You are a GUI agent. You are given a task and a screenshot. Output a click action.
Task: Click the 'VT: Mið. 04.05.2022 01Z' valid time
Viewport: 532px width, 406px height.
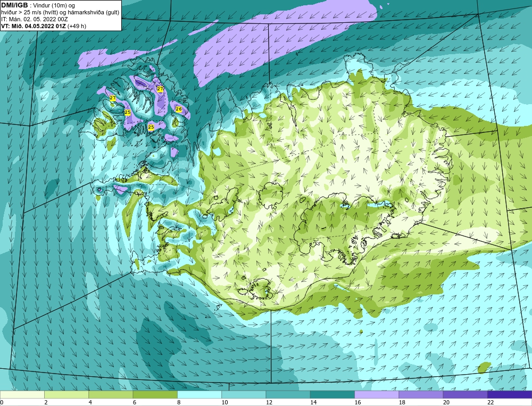(34, 26)
